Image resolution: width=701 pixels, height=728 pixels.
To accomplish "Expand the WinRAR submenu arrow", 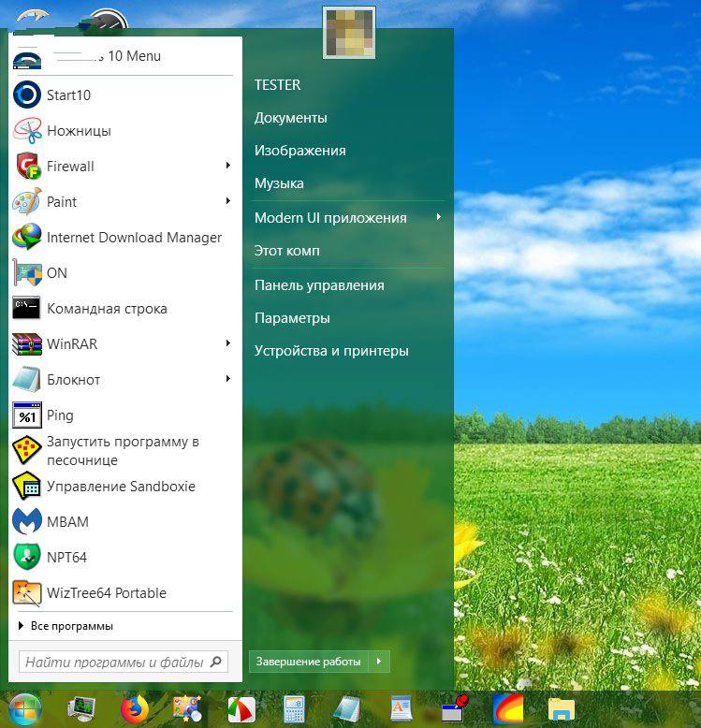I will [227, 344].
